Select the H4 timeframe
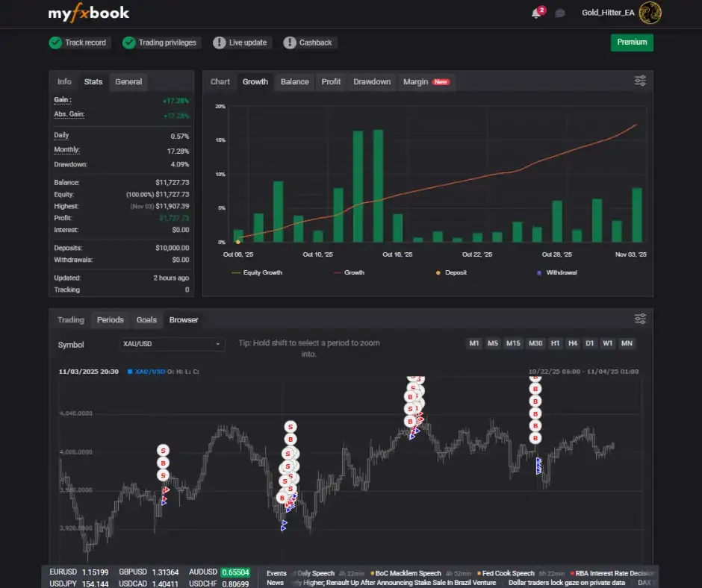Image resolution: width=702 pixels, height=588 pixels. pyautogui.click(x=573, y=343)
